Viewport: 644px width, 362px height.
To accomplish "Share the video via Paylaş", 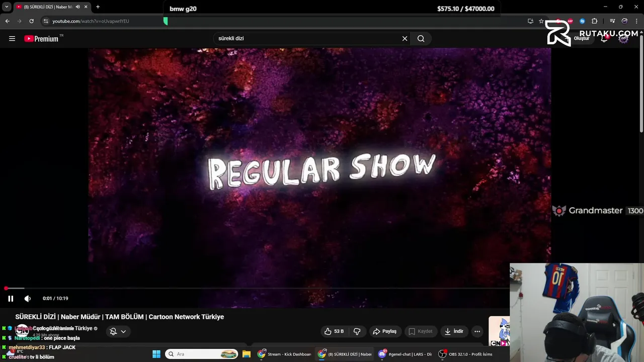I will point(385,331).
